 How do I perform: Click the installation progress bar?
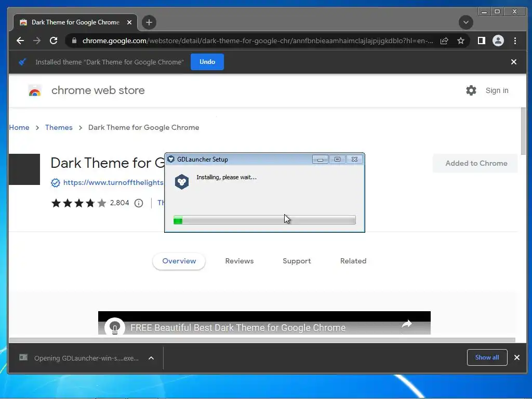264,220
